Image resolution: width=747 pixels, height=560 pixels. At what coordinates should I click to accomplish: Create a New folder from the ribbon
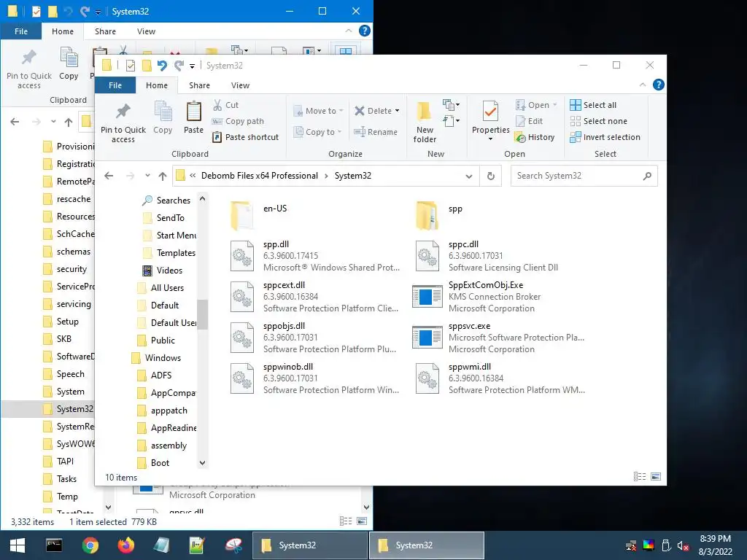(x=425, y=122)
